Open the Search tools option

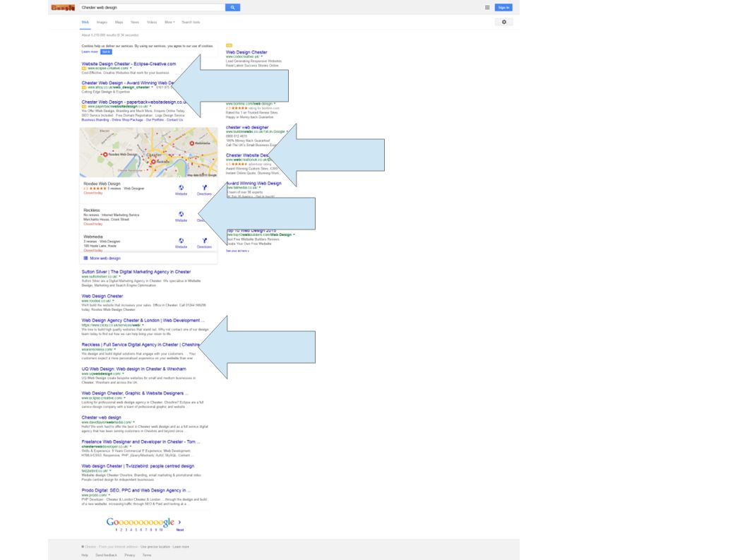click(x=191, y=23)
